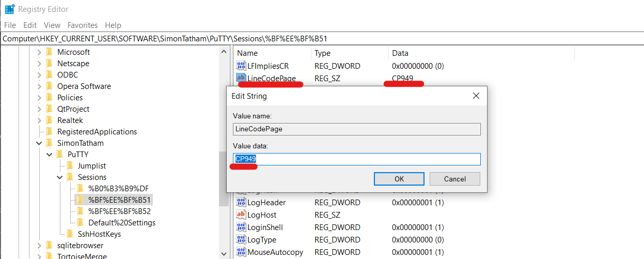Screen dimensions: 644x259
Task: Cancel the Edit String dialog
Action: tap(455, 179)
